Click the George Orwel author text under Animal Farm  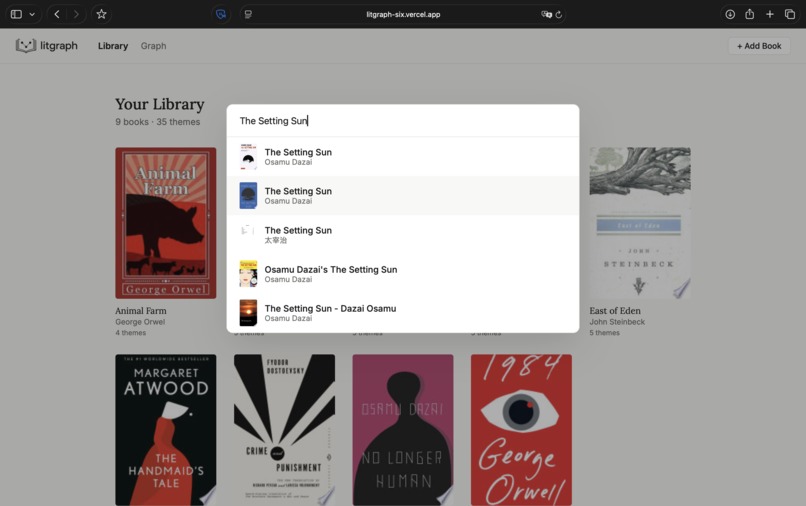(x=140, y=322)
